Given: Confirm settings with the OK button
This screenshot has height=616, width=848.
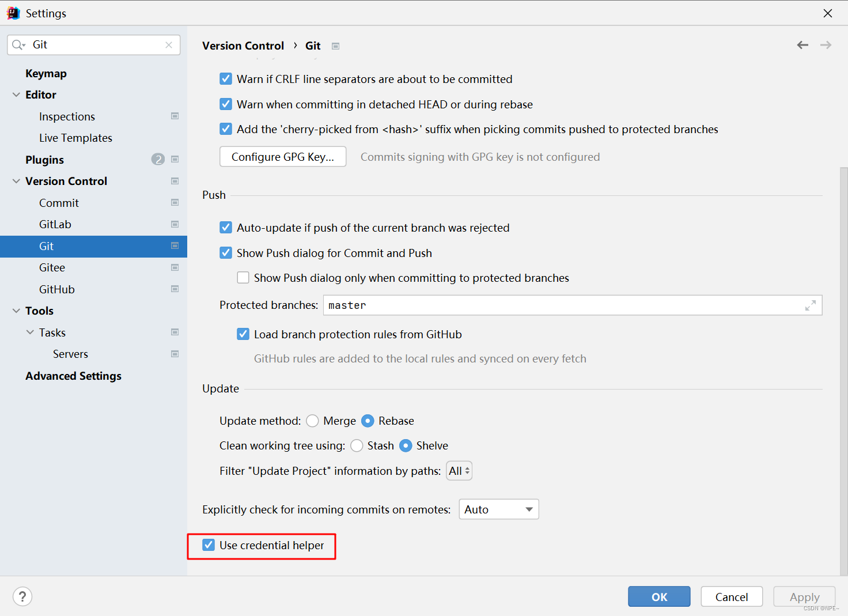Looking at the screenshot, I should (x=659, y=596).
